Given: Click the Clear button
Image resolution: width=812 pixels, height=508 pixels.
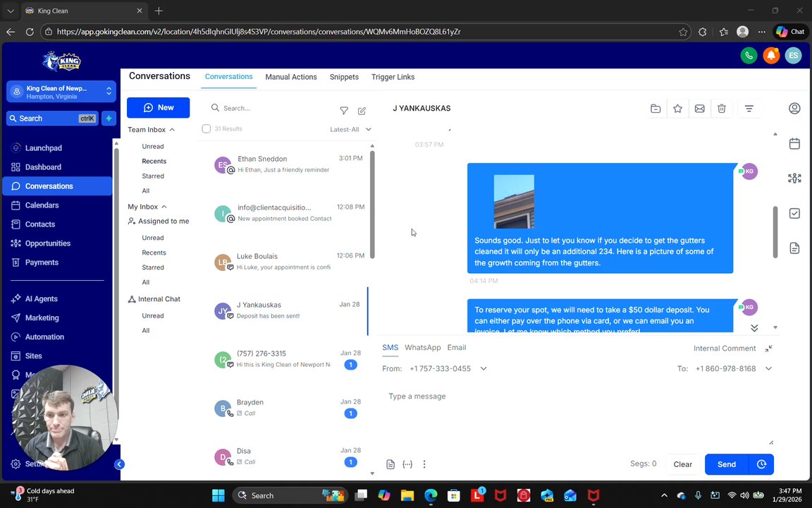Looking at the screenshot, I should tap(682, 464).
